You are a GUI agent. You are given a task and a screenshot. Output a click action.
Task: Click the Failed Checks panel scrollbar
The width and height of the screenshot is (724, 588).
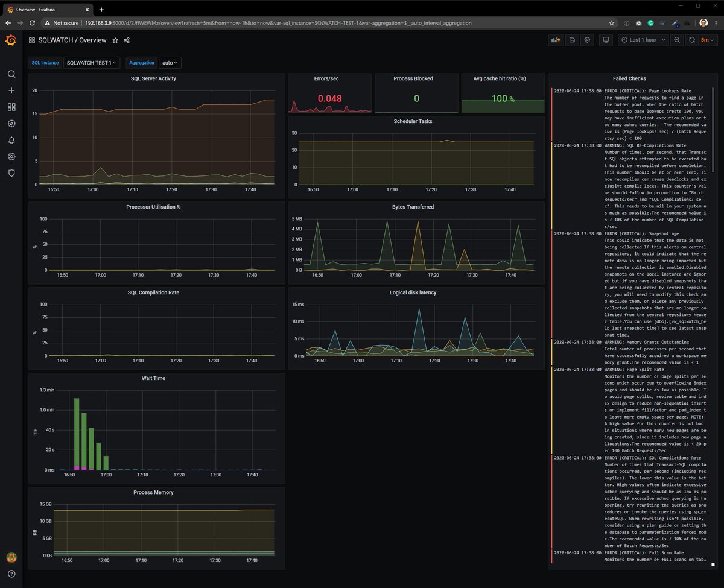713,128
